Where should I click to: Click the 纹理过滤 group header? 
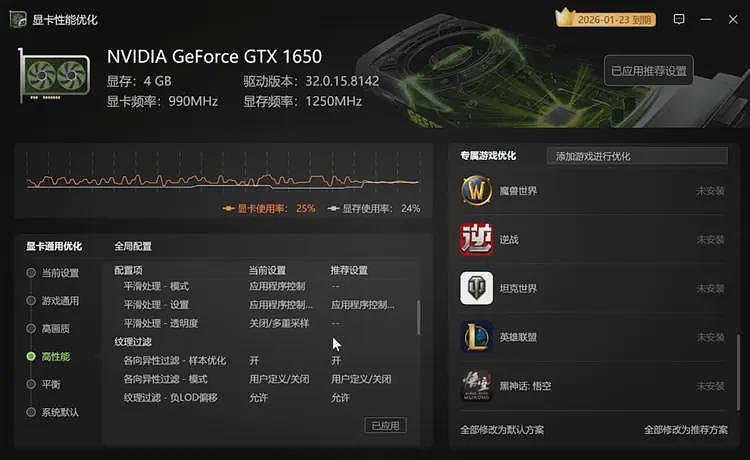133,341
